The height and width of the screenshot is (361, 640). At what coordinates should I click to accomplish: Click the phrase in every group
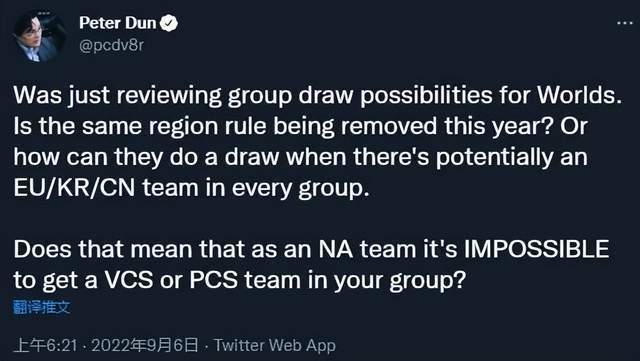[285, 189]
